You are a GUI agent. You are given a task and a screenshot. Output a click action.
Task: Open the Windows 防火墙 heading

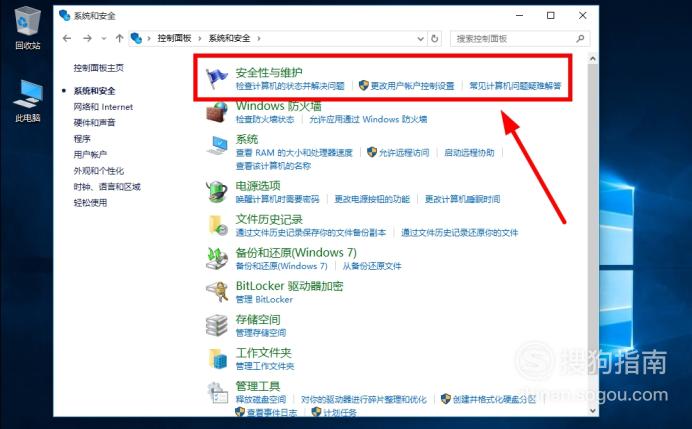278,106
